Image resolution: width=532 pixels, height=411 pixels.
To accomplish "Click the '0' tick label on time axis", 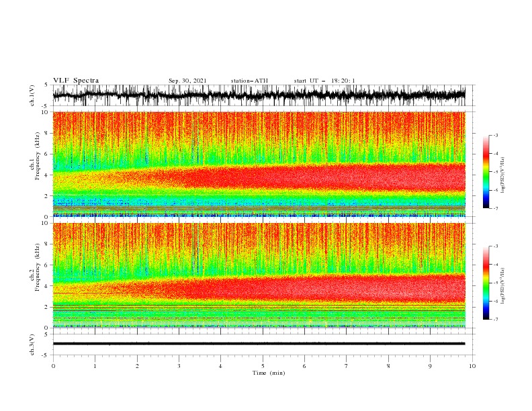I will 53,366.
